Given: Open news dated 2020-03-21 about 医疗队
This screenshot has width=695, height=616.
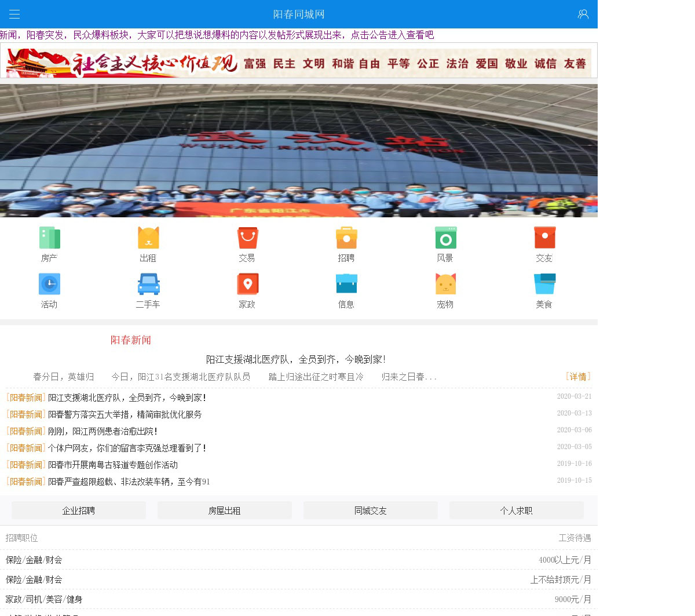Looking at the screenshot, I should pyautogui.click(x=127, y=398).
